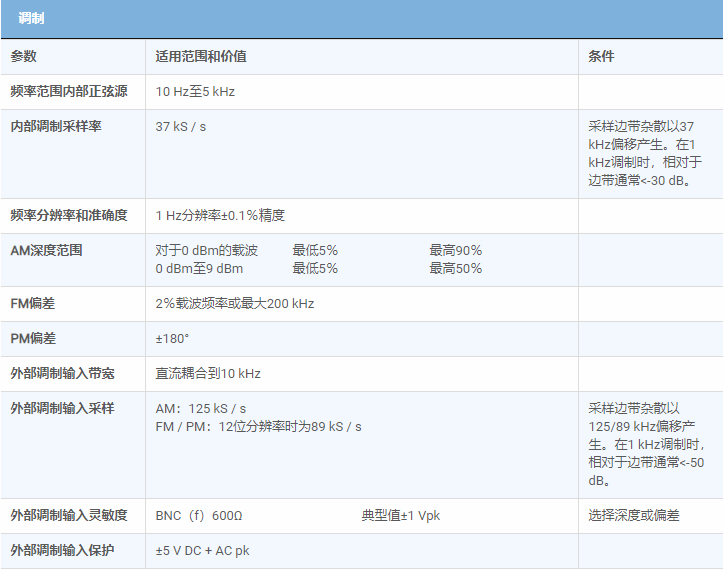Select the 内部调制采样率 row label

[x=56, y=127]
